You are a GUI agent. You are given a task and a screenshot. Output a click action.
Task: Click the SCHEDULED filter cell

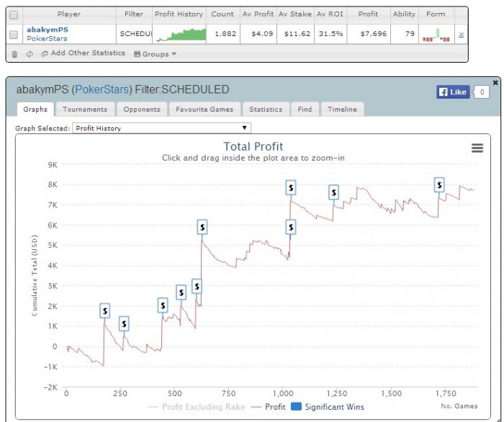tap(135, 34)
